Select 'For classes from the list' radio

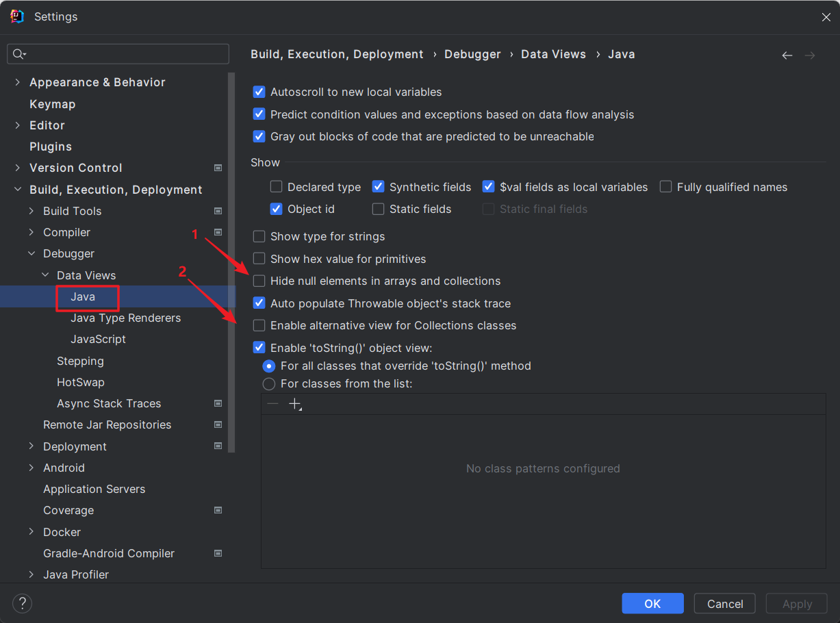(269, 384)
